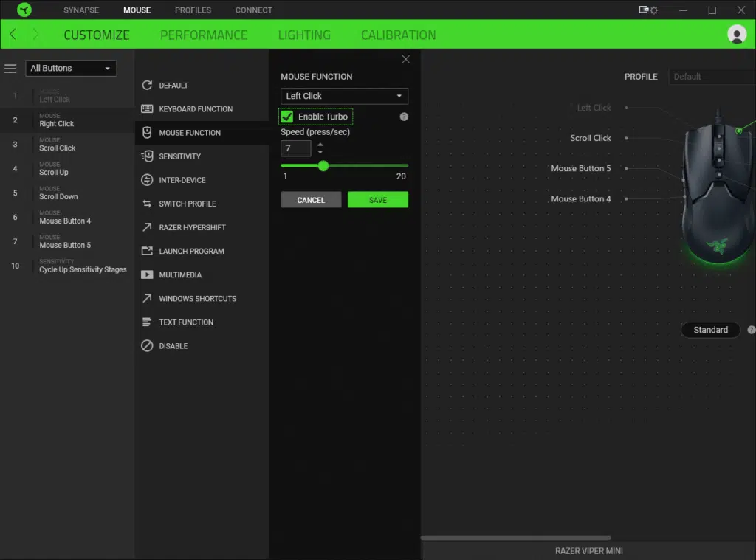Open the Customize tab
This screenshot has height=560, width=756.
pos(97,35)
